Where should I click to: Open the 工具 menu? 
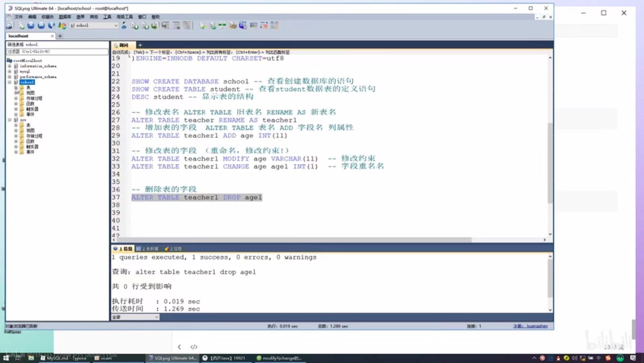(107, 17)
